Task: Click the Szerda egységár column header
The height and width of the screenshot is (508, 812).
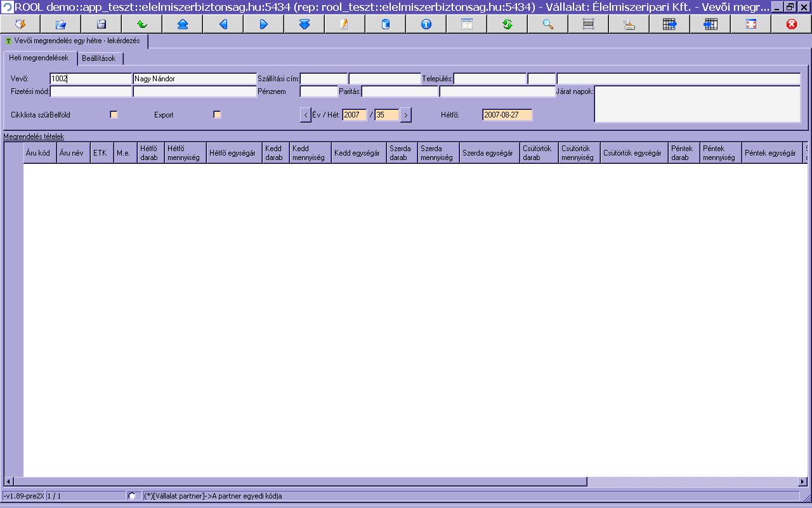Action: click(489, 153)
